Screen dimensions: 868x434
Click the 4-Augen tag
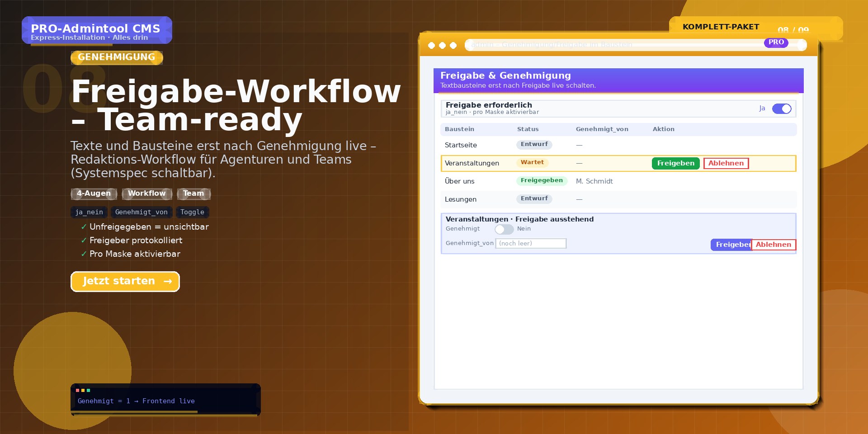94,193
